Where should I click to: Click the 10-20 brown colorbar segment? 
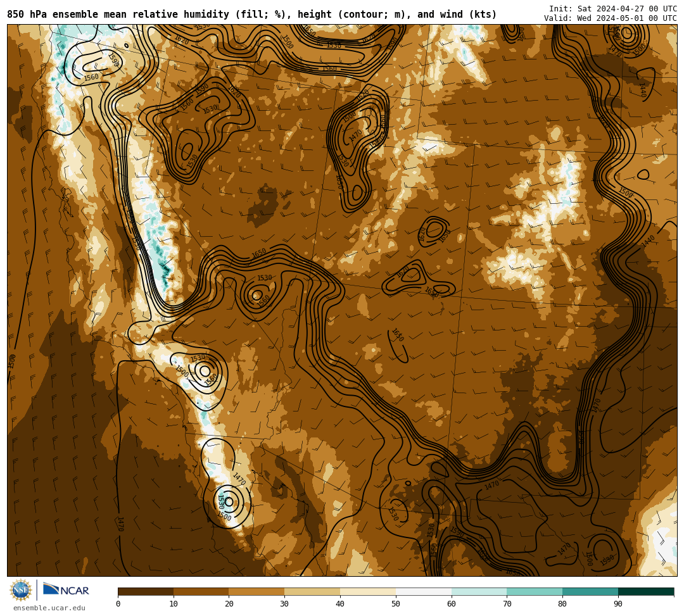[x=201, y=591]
